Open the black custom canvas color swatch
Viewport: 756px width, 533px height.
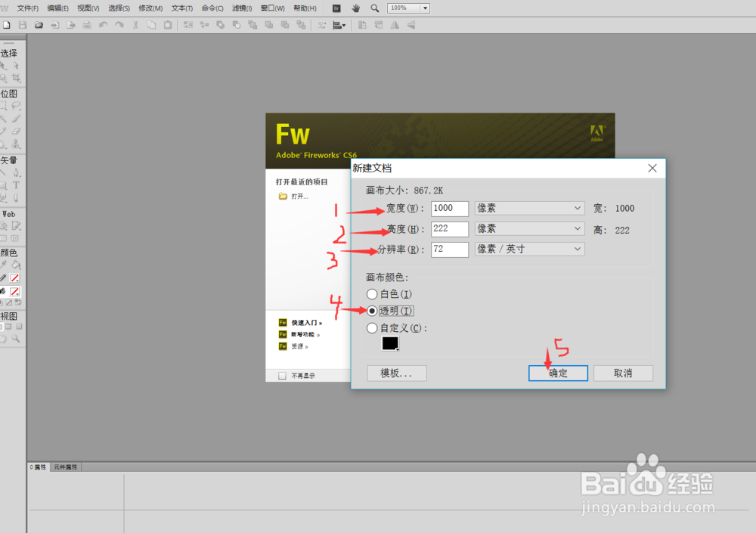coord(390,343)
